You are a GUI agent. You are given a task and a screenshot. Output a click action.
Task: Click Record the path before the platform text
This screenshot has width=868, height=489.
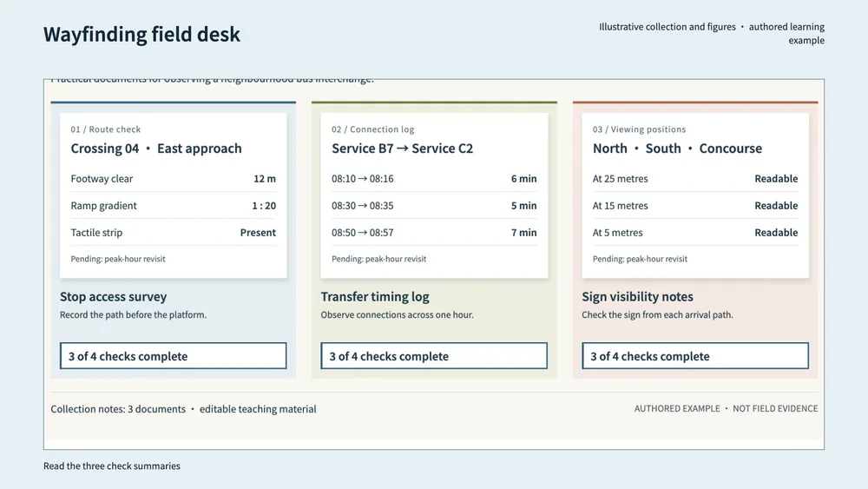tap(133, 314)
